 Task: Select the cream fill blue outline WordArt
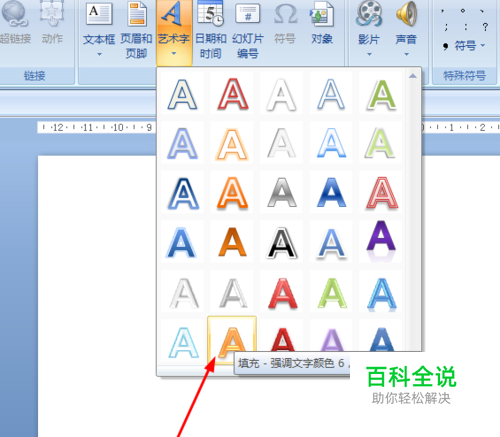182,94
